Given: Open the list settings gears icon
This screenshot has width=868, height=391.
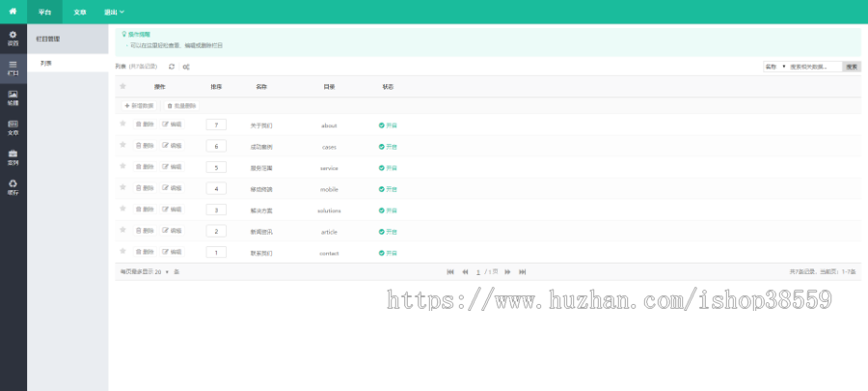Looking at the screenshot, I should tap(186, 67).
